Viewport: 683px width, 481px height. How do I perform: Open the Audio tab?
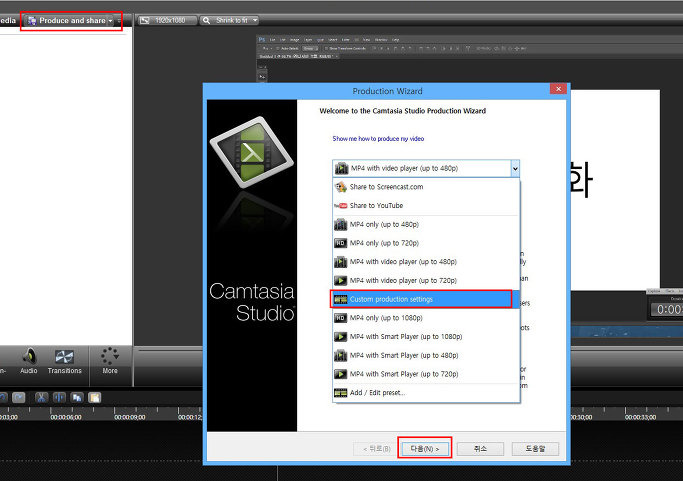pos(29,361)
